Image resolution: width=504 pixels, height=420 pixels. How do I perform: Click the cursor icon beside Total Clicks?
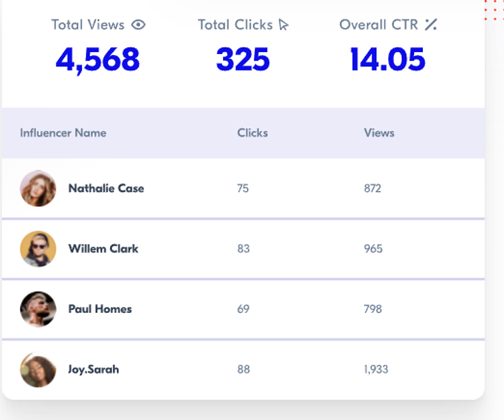(x=283, y=25)
